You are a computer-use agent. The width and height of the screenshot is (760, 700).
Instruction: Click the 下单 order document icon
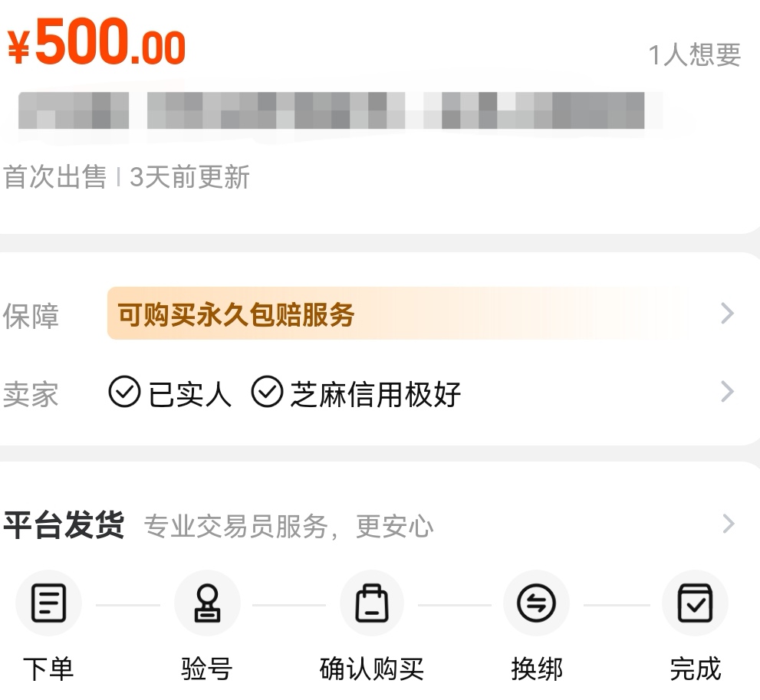tap(48, 603)
